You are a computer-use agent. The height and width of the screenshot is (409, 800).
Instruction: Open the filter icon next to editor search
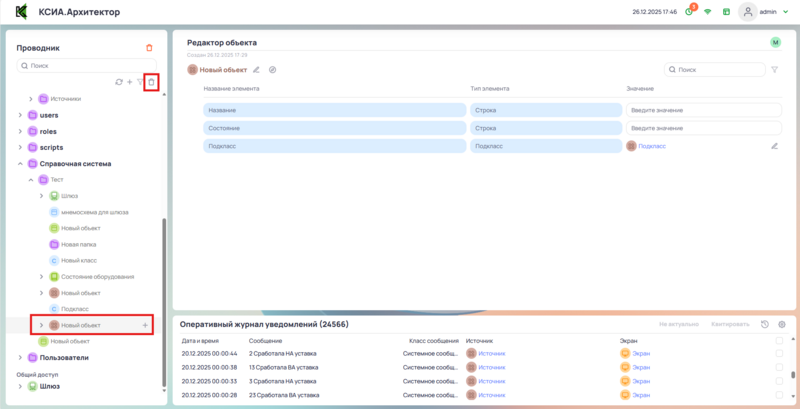pyautogui.click(x=775, y=70)
